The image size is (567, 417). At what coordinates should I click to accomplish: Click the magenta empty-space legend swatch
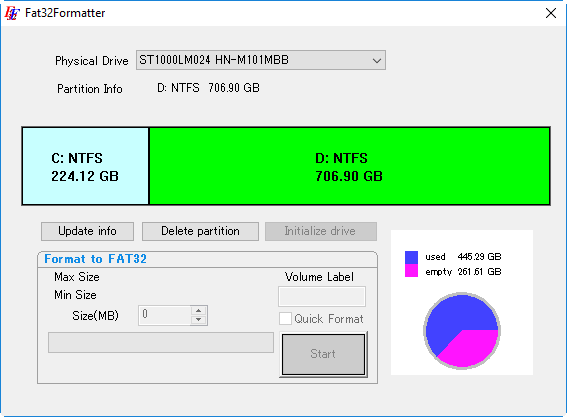coord(411,271)
